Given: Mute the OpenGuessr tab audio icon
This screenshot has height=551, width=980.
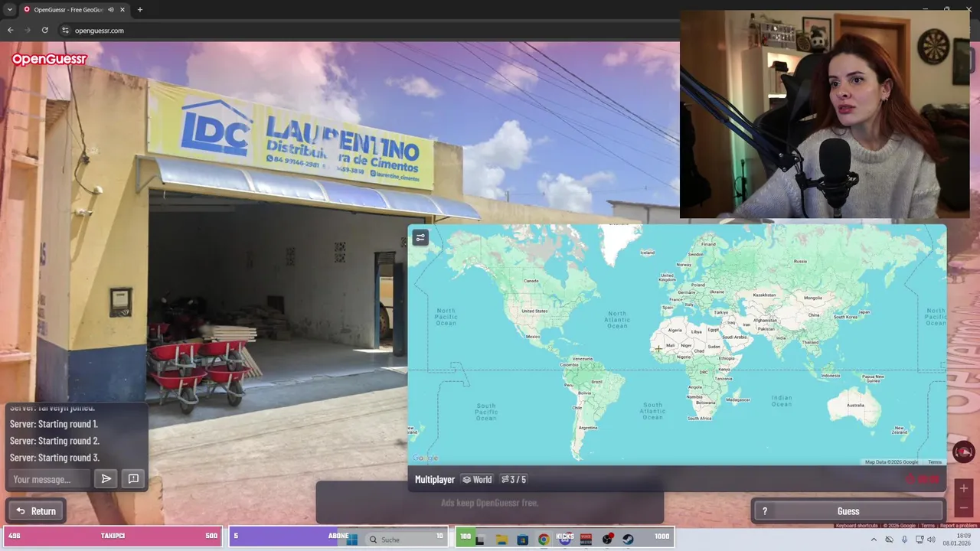Looking at the screenshot, I should click(111, 10).
